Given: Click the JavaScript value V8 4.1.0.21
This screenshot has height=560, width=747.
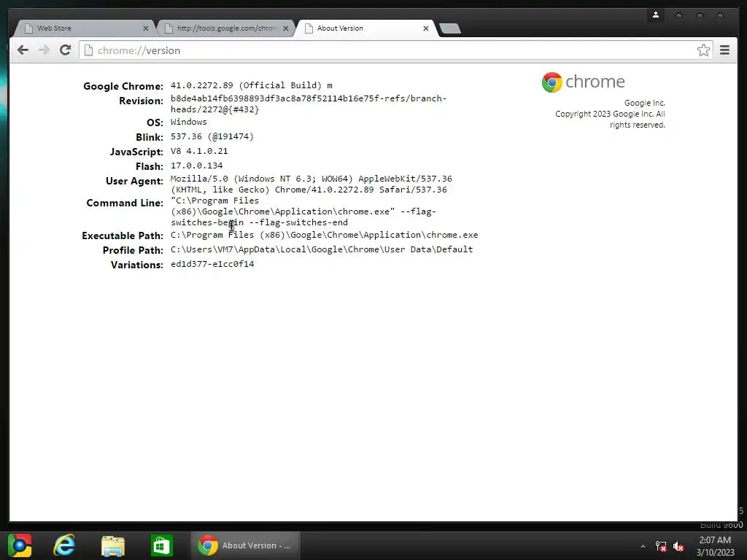Looking at the screenshot, I should pos(199,151).
